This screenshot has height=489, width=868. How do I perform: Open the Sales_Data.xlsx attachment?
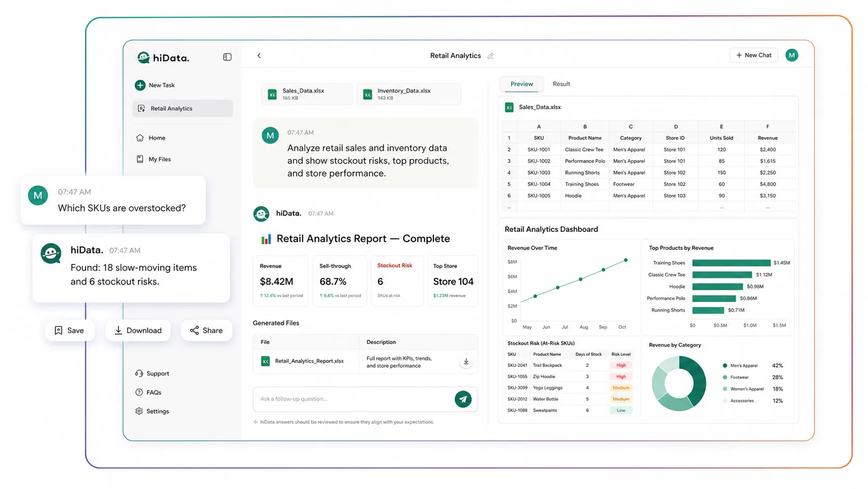click(x=307, y=94)
